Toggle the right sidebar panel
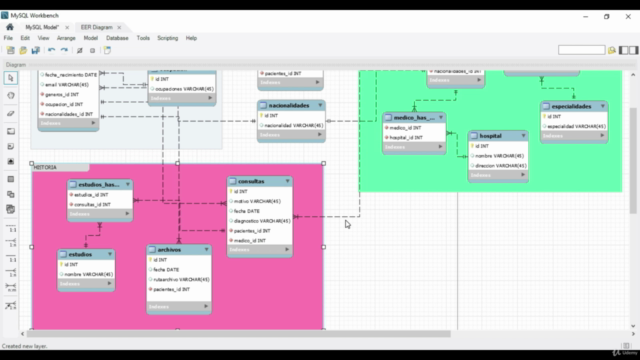 click(633, 50)
